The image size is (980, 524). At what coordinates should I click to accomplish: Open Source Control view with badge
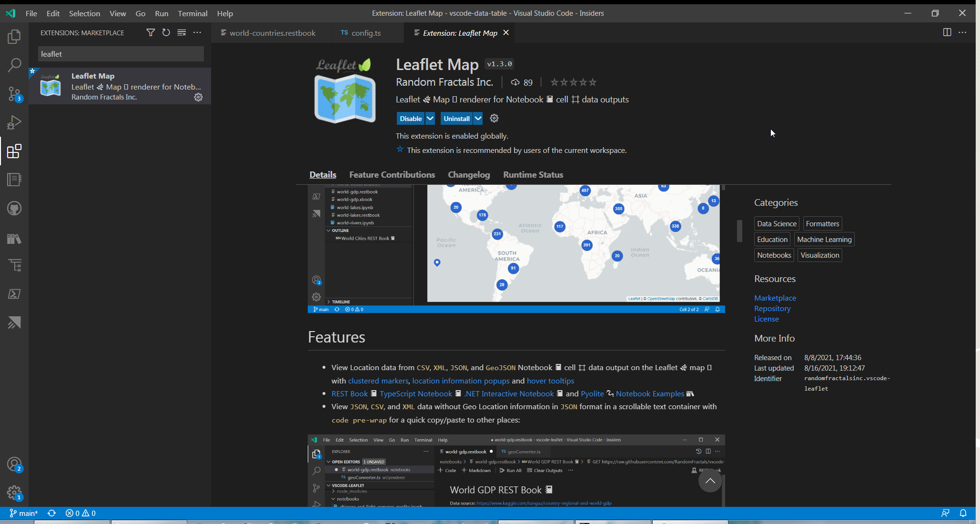pyautogui.click(x=14, y=94)
